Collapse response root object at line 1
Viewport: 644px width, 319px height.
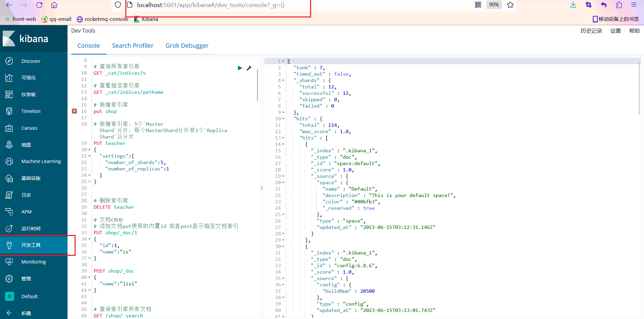[283, 61]
